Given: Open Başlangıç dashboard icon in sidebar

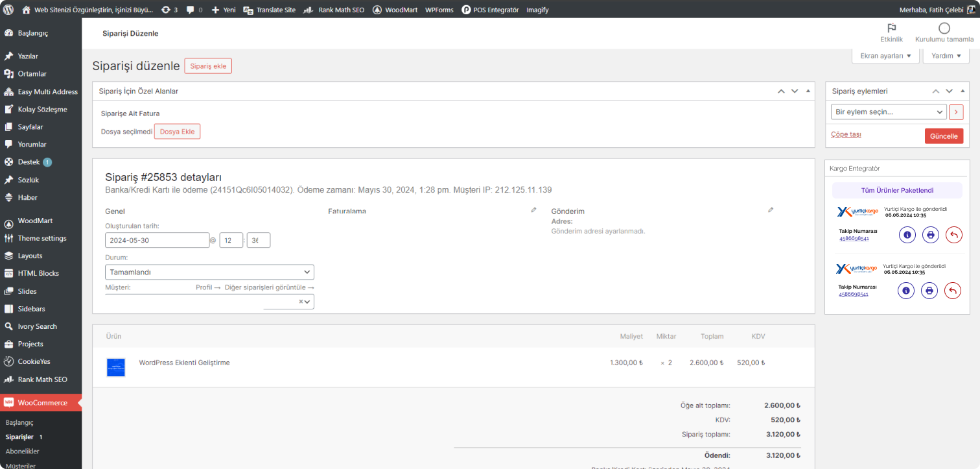Looking at the screenshot, I should click(x=8, y=33).
